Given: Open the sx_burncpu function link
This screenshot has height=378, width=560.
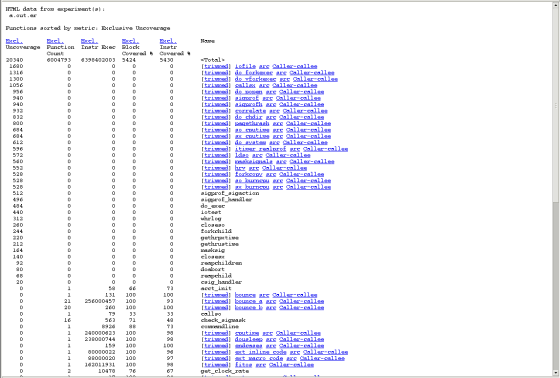Looking at the screenshot, I should point(252,187).
